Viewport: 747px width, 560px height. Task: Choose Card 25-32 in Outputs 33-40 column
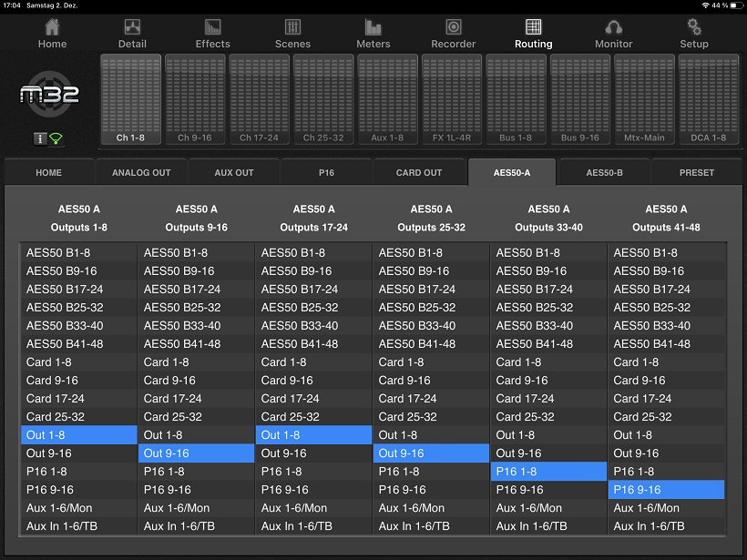548,417
